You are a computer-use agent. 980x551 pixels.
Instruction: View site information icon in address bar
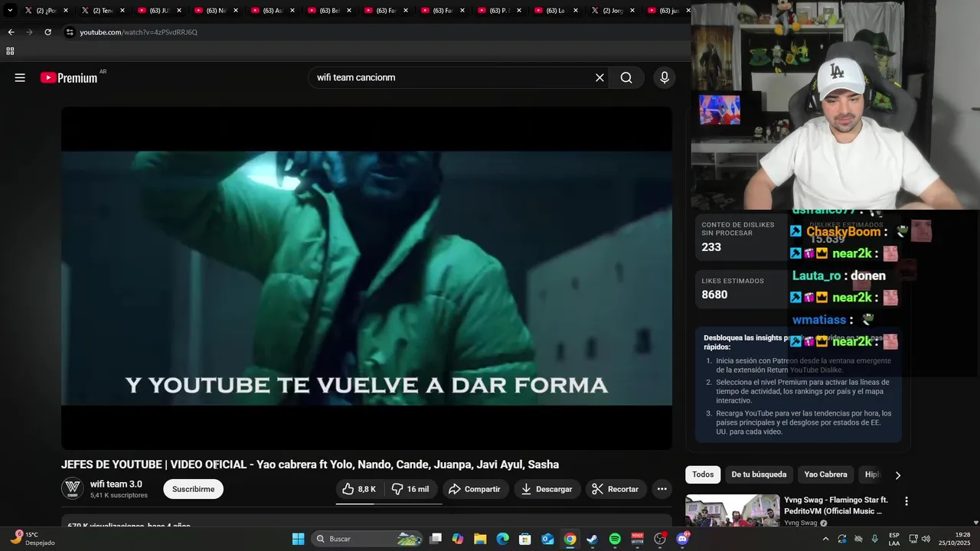point(69,32)
